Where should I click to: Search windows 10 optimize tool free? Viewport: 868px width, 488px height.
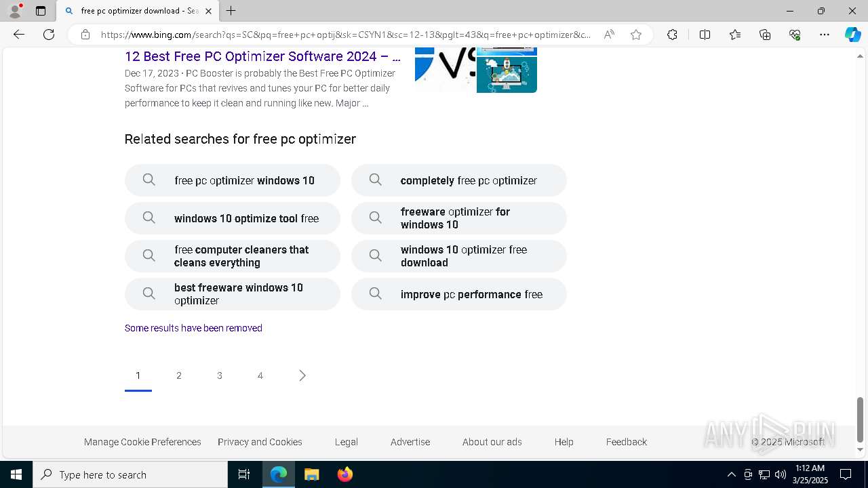(x=233, y=218)
